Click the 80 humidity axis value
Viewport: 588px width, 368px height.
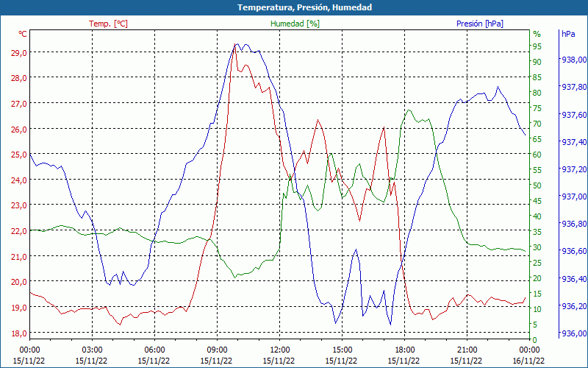click(537, 93)
